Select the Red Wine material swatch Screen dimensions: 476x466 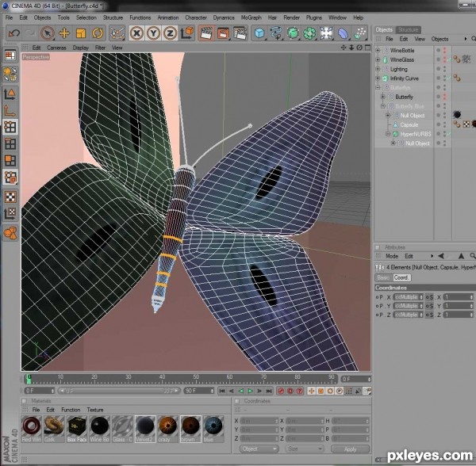[x=31, y=429]
